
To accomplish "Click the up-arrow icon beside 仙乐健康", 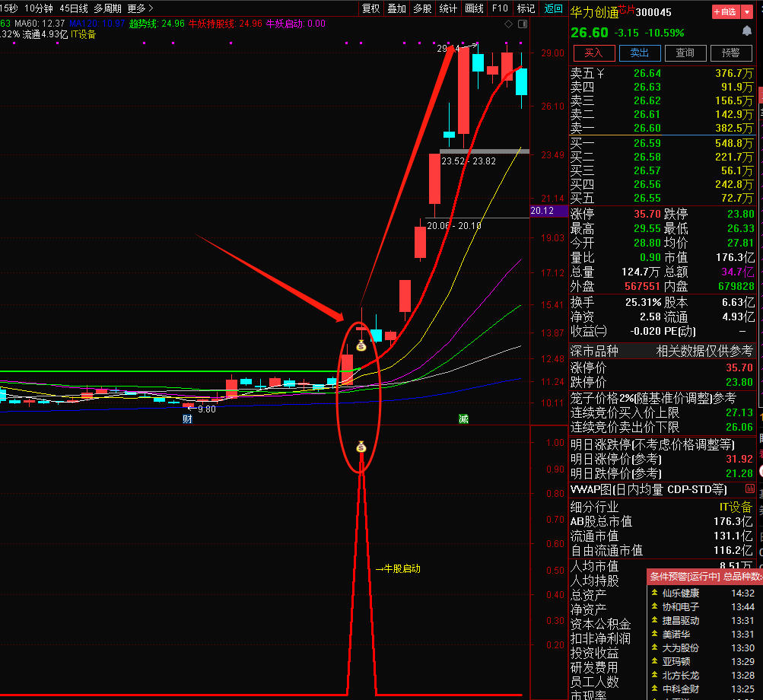I will coord(654,593).
